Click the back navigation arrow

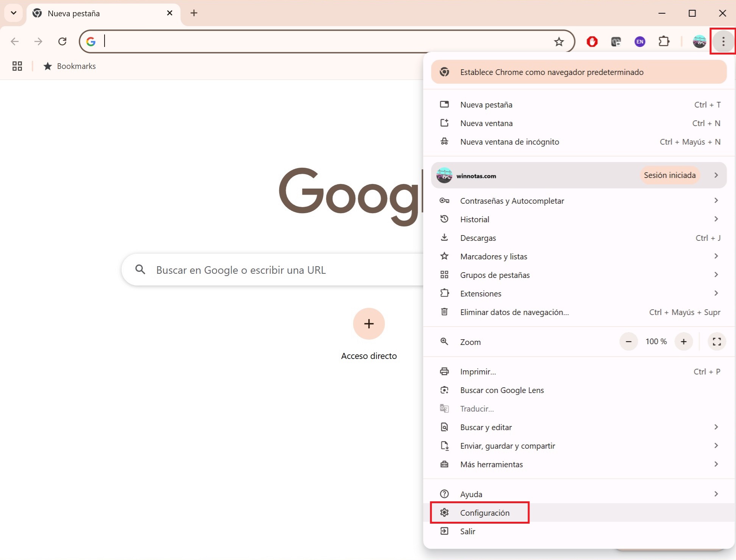(15, 41)
